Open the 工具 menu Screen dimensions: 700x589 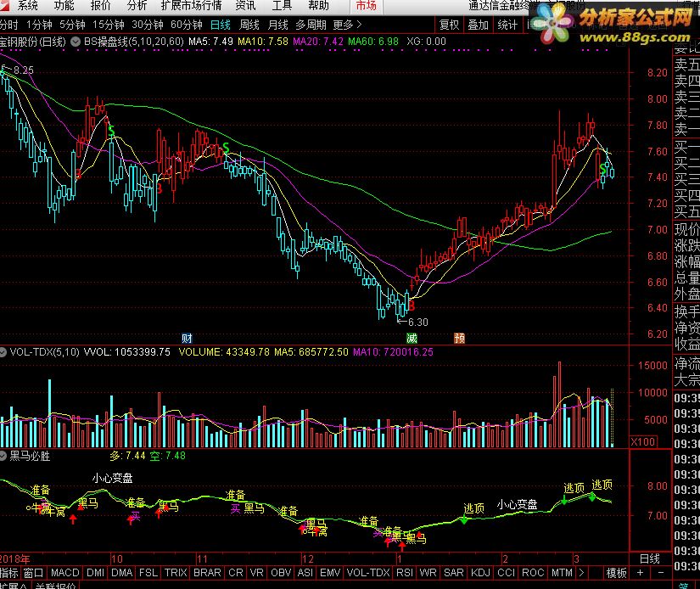pyautogui.click(x=283, y=6)
